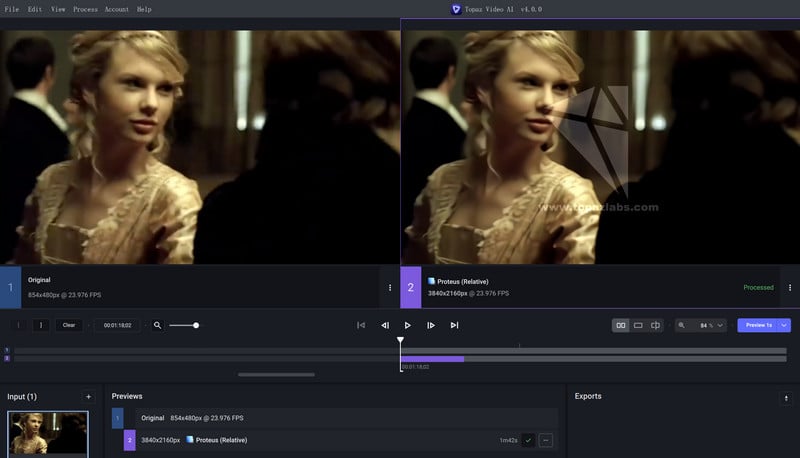Toggle the checkmark on Proteus preview row

tap(528, 440)
